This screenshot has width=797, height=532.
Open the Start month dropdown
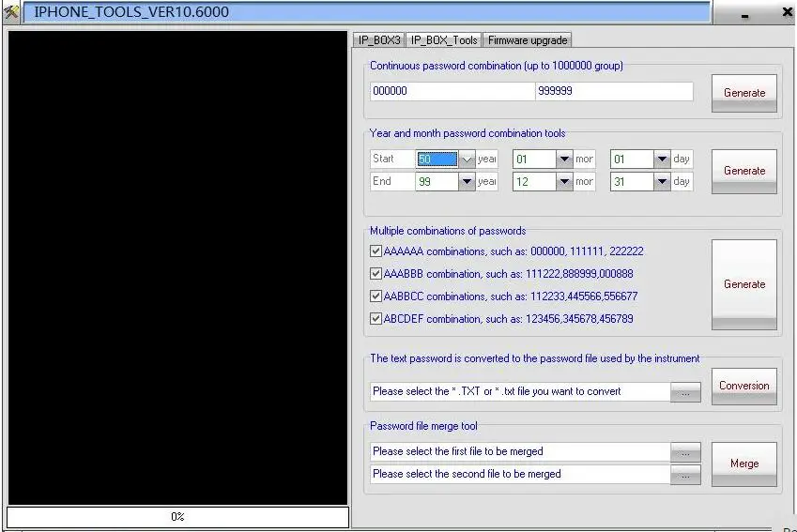pyautogui.click(x=564, y=160)
